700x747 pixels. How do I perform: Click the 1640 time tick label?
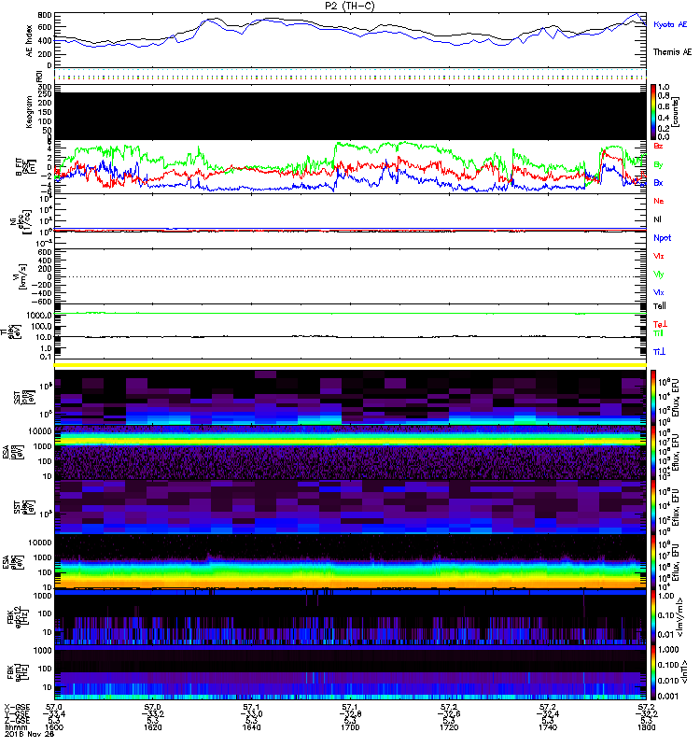click(x=251, y=727)
